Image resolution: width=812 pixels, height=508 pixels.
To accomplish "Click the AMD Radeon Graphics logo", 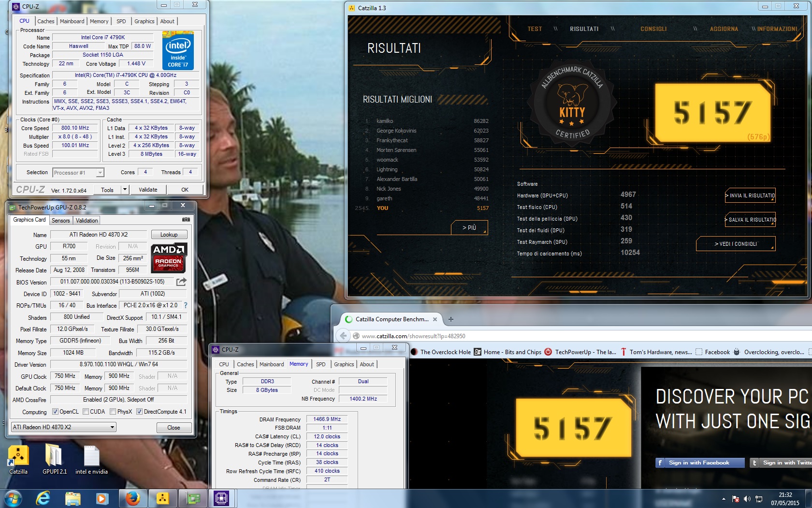I will click(x=169, y=258).
